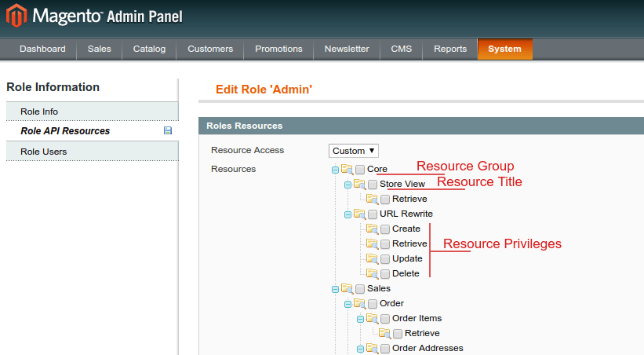Enable Retrieve privilege under Store View
This screenshot has height=355, width=644.
pyautogui.click(x=385, y=199)
